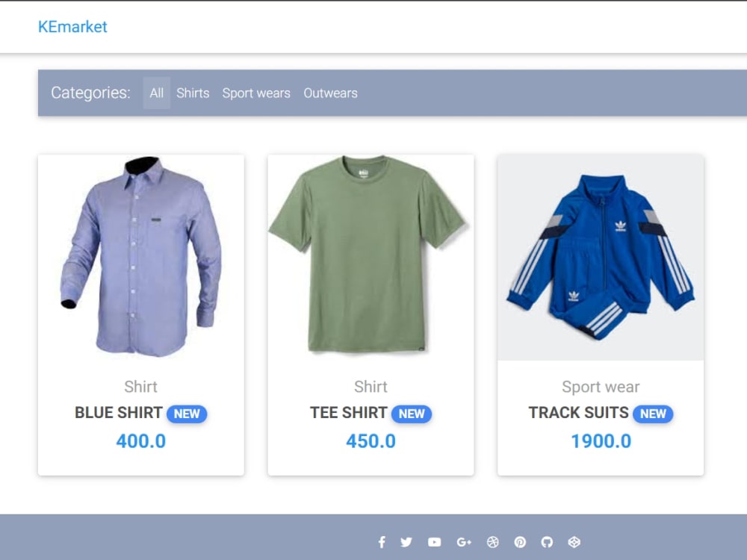Click the 1900.0 price text
Viewport: 747px width, 560px height.
pyautogui.click(x=601, y=441)
